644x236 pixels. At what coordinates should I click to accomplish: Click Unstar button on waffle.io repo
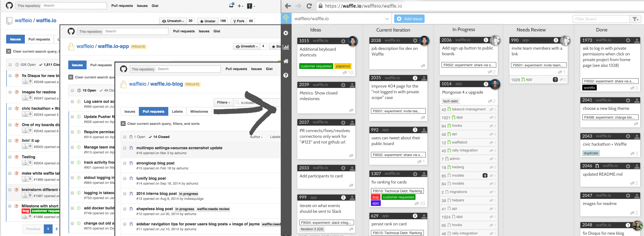[x=208, y=21]
